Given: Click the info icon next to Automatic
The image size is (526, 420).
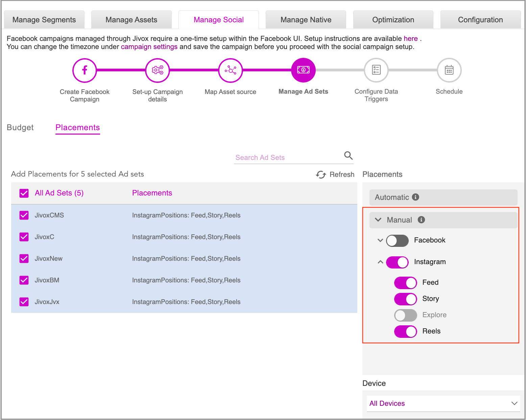Looking at the screenshot, I should [x=416, y=197].
